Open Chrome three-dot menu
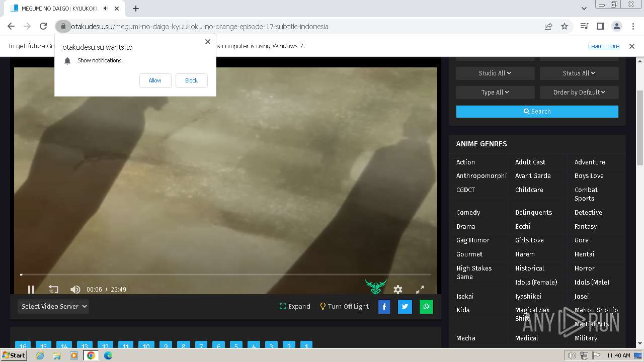Image resolution: width=644 pixels, height=362 pixels. (632, 26)
